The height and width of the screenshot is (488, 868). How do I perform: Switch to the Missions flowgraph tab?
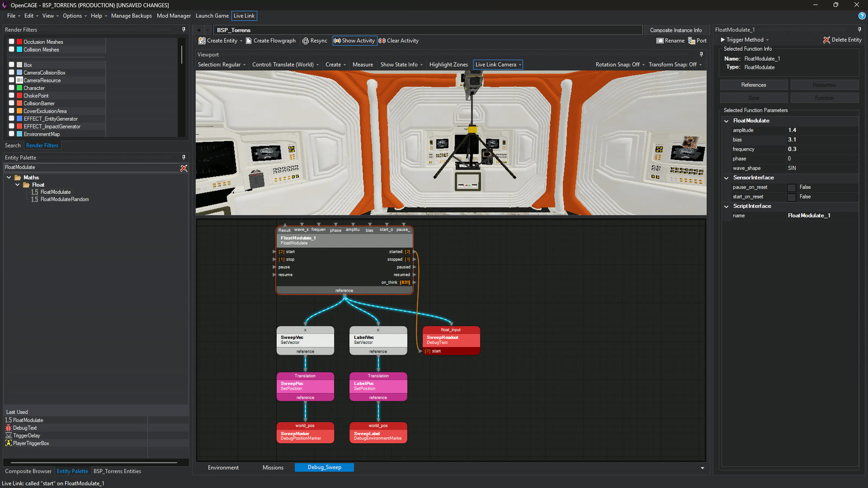pyautogui.click(x=273, y=467)
